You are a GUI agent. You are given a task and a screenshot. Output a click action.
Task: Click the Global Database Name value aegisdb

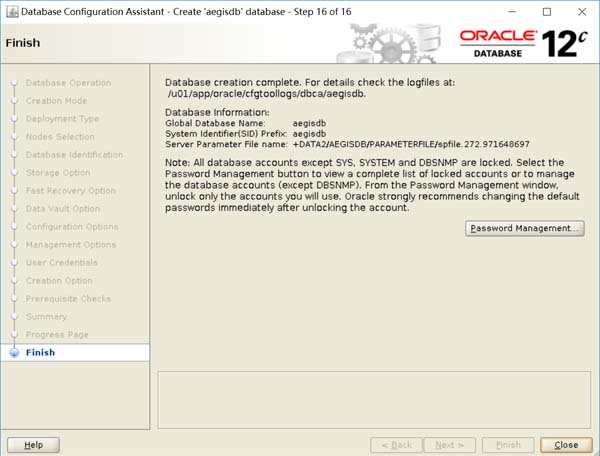[309, 123]
